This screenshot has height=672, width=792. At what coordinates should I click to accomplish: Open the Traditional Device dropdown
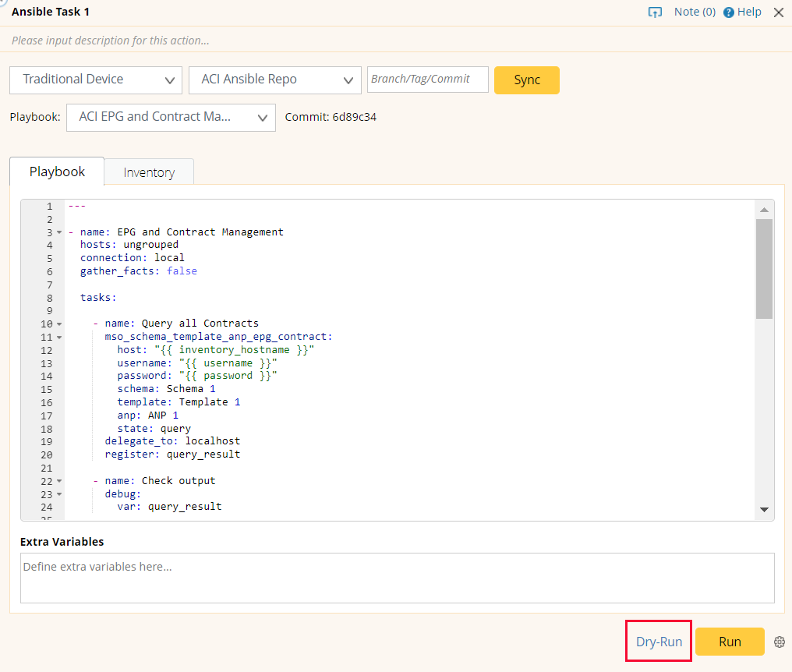(96, 80)
